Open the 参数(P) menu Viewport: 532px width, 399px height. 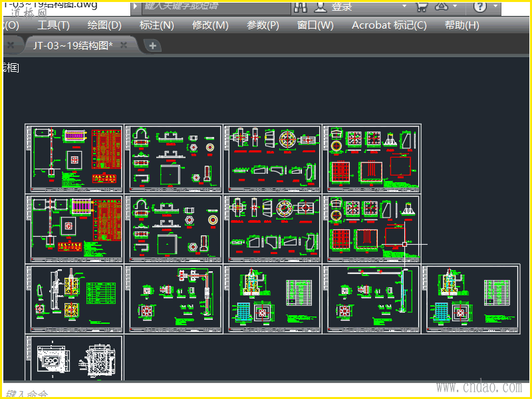click(x=263, y=25)
